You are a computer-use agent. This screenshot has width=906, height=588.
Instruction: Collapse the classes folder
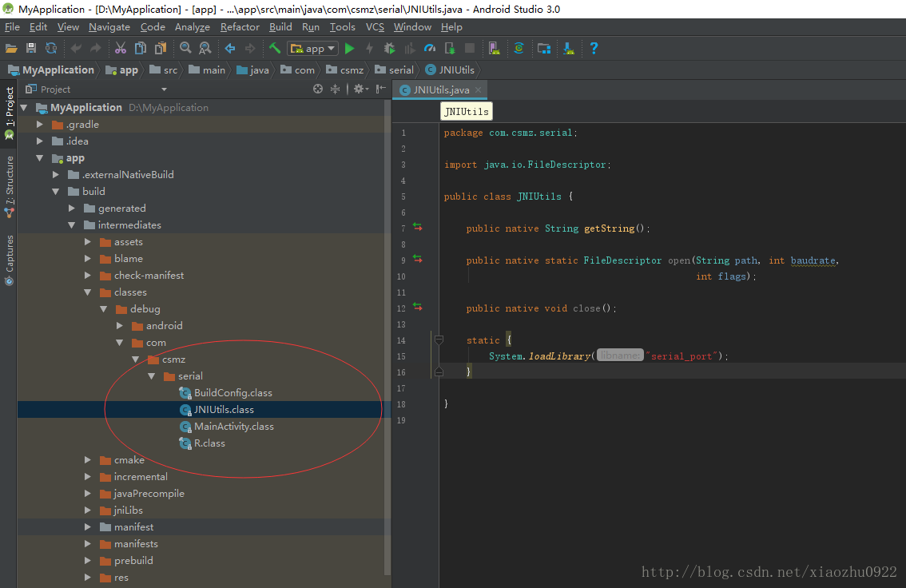coord(88,292)
